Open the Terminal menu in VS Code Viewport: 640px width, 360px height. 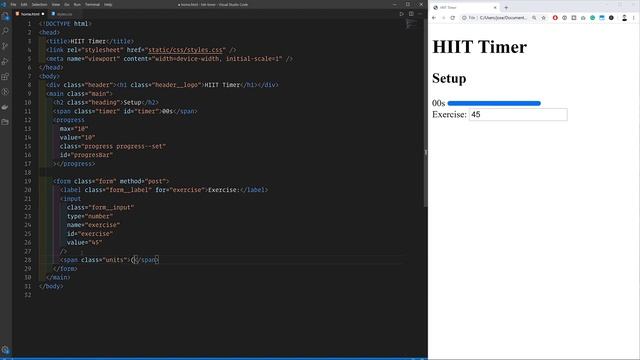tap(93, 4)
